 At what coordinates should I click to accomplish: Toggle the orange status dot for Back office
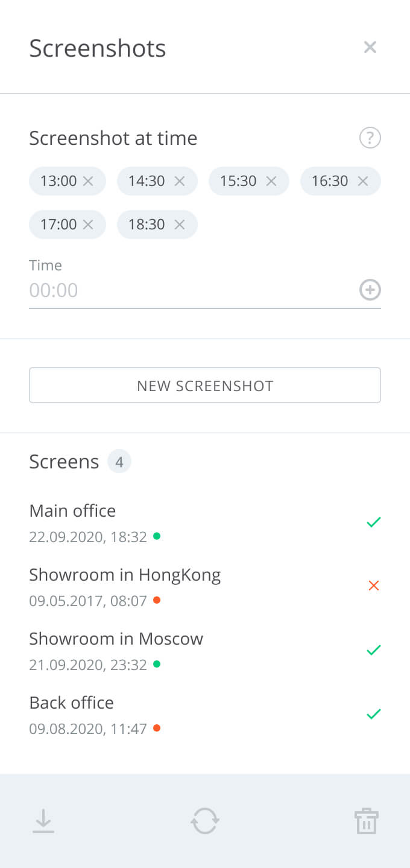[x=156, y=728]
